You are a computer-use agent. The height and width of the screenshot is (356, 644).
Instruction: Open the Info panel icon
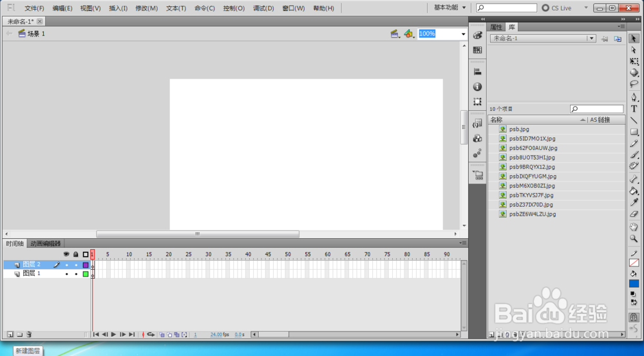click(x=477, y=87)
